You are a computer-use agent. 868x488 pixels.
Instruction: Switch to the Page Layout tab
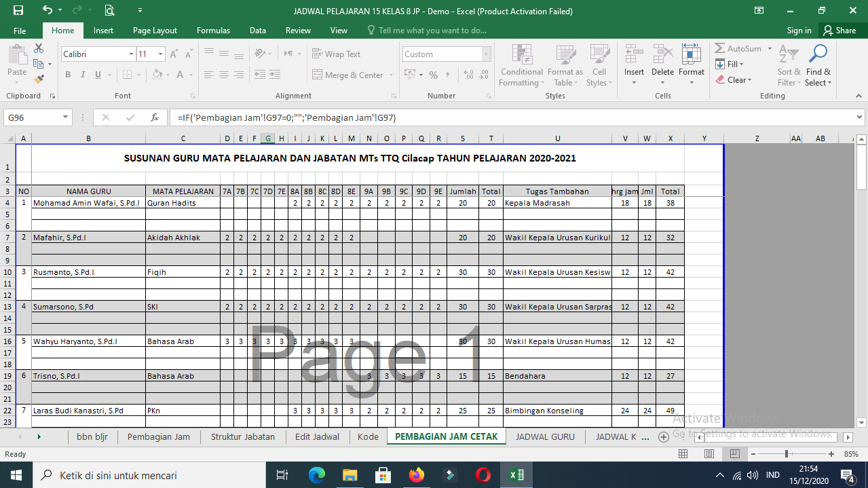click(155, 31)
